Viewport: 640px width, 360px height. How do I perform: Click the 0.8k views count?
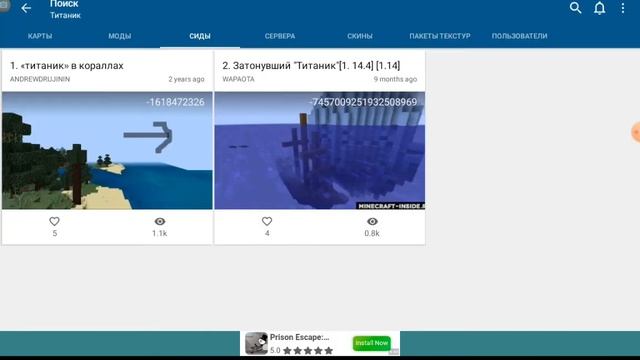(372, 233)
